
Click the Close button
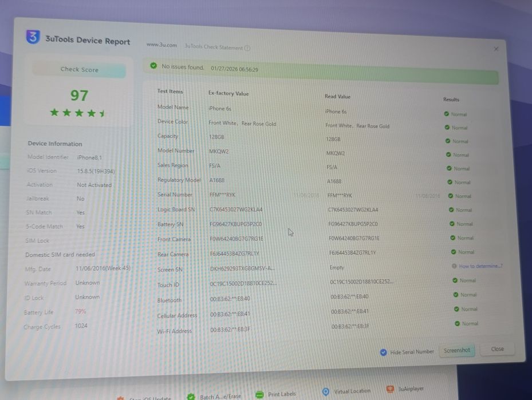(x=497, y=349)
